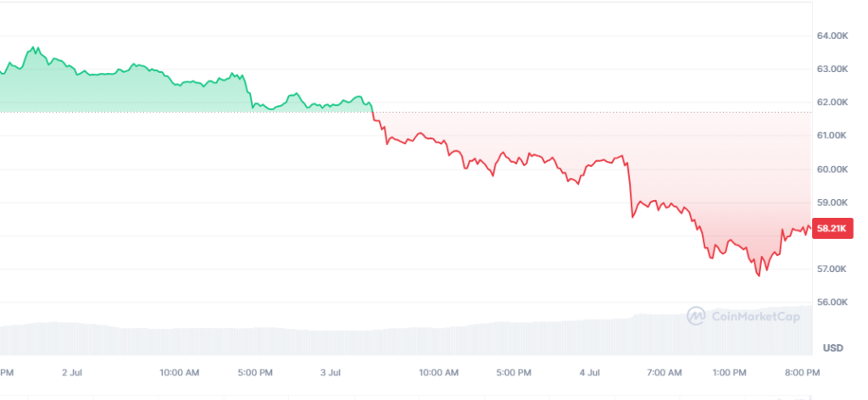Select the 3 Jul date marker
Viewport: 868px width, 400px height.
click(331, 372)
